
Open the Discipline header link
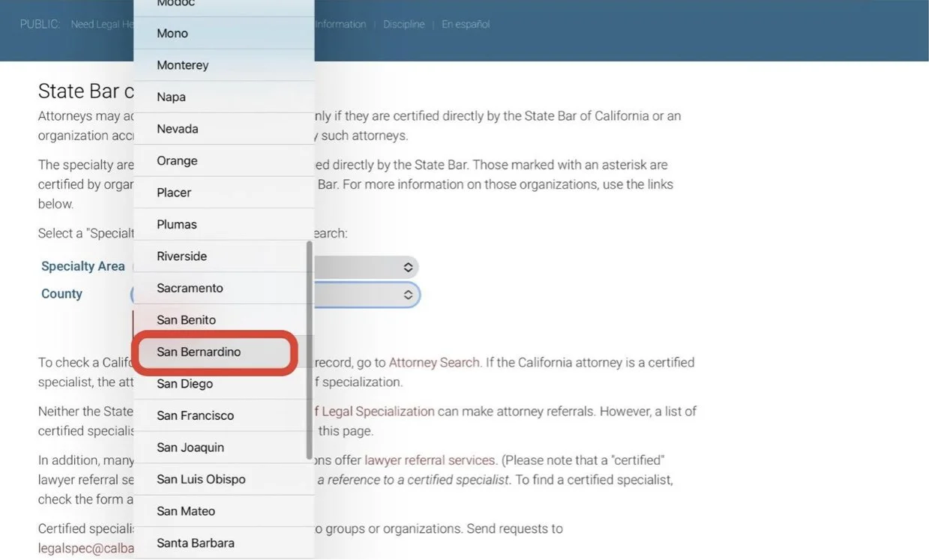click(403, 25)
